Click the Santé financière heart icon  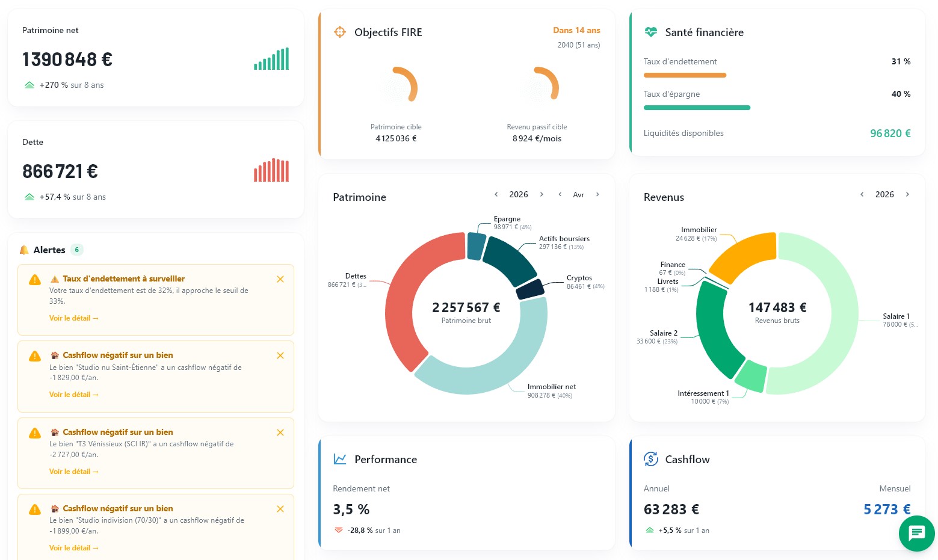pos(650,32)
